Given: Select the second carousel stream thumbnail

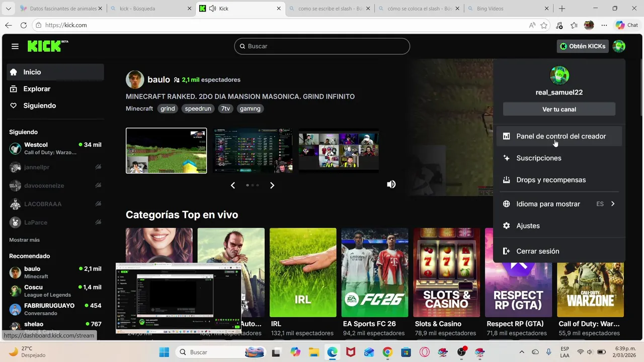Looking at the screenshot, I should coord(253,151).
